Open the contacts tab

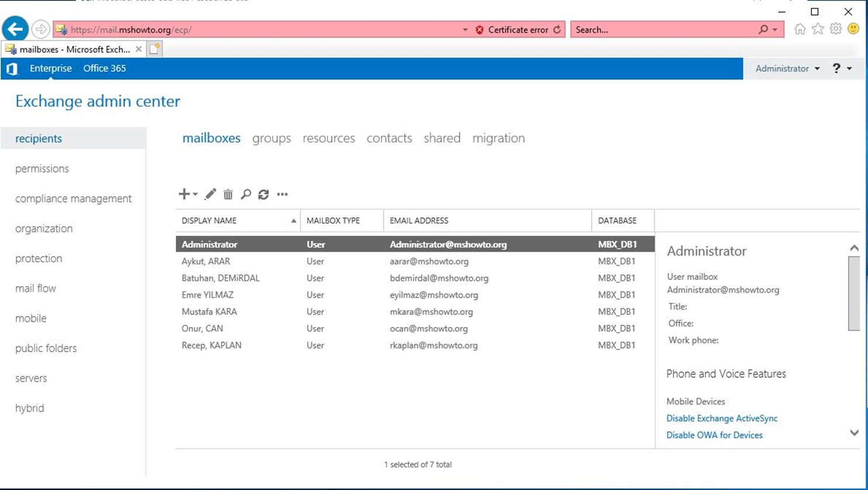[390, 138]
